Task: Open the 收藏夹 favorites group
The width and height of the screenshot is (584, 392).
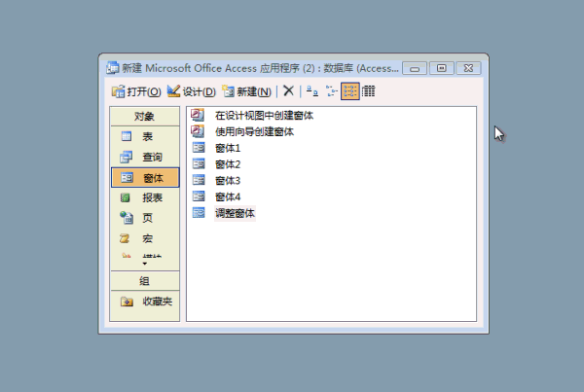Action: 145,302
